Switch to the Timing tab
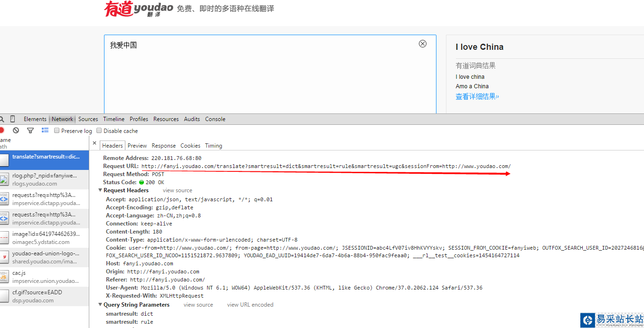The height and width of the screenshot is (328, 644). (x=214, y=146)
